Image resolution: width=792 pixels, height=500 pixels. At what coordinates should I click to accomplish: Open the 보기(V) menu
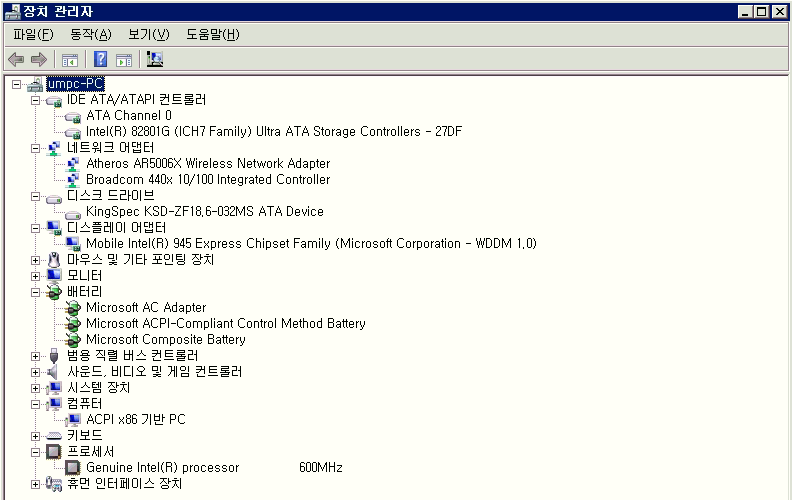[x=148, y=34]
